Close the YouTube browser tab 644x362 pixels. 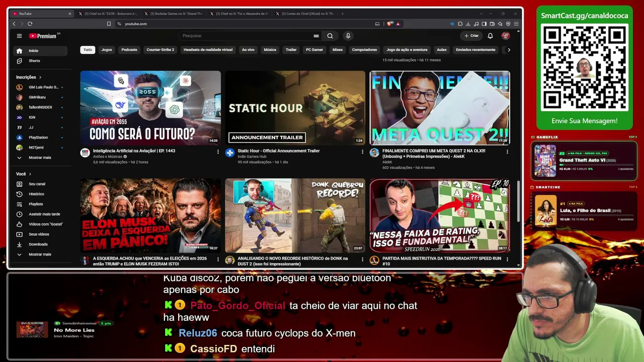click(69, 14)
